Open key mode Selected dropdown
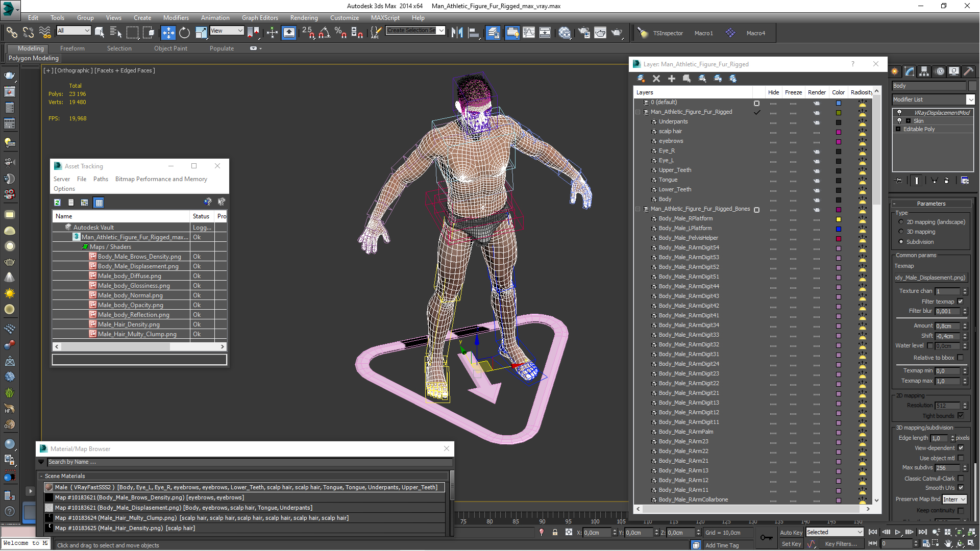The image size is (980, 551). point(835,532)
